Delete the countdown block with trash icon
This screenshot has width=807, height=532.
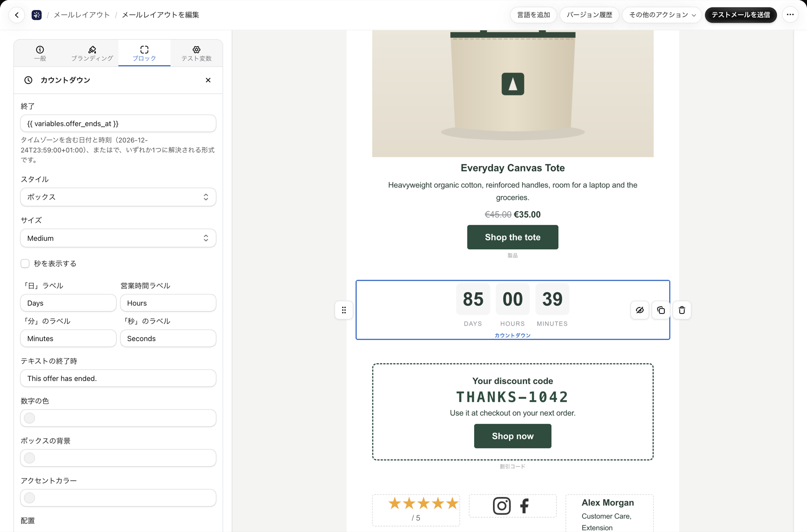point(682,310)
